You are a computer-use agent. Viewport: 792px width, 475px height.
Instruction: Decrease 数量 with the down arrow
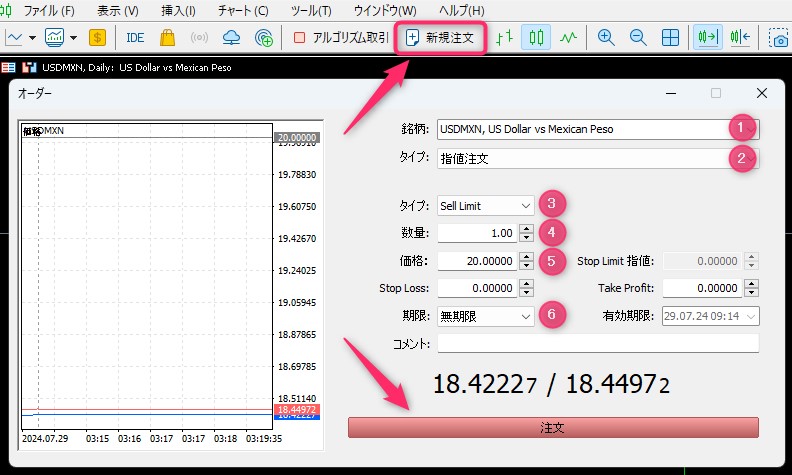[x=526, y=238]
